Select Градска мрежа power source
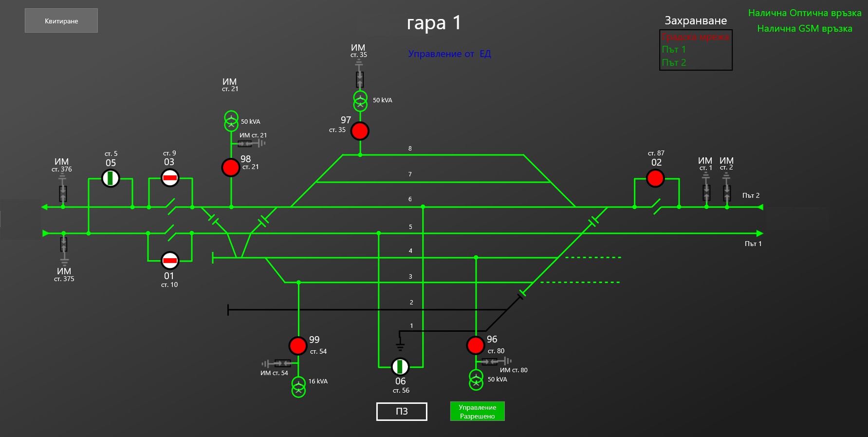 695,37
